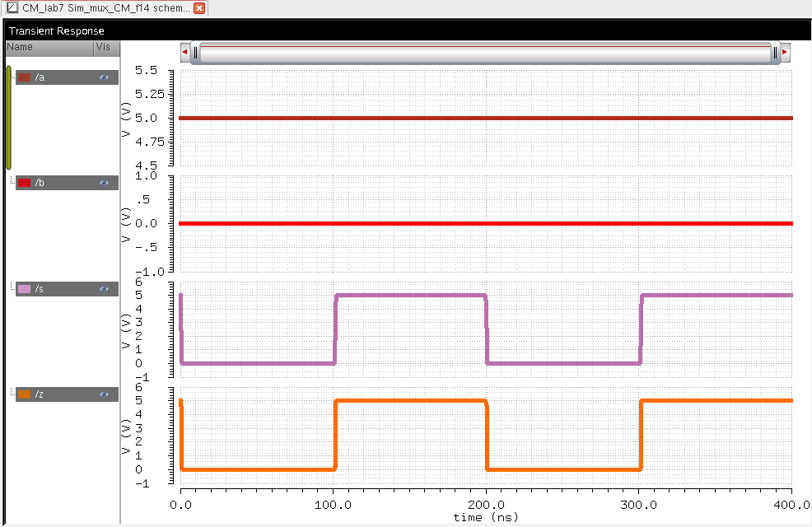
Task: Click the 100.0 time axis value
Action: [x=333, y=505]
